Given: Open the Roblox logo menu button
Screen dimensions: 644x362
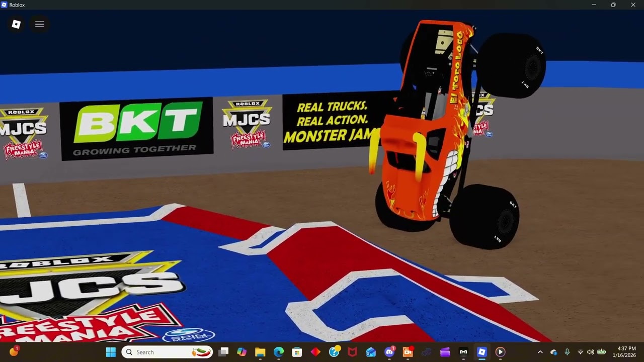Looking at the screenshot, I should [16, 24].
